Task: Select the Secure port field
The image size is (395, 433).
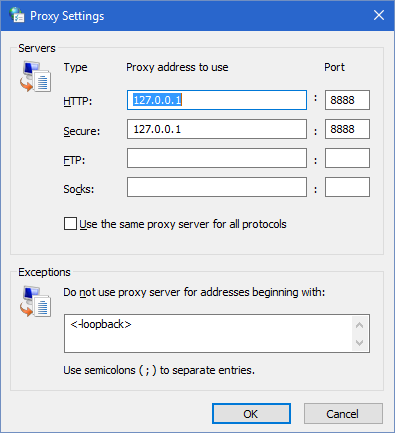Action: 347,129
